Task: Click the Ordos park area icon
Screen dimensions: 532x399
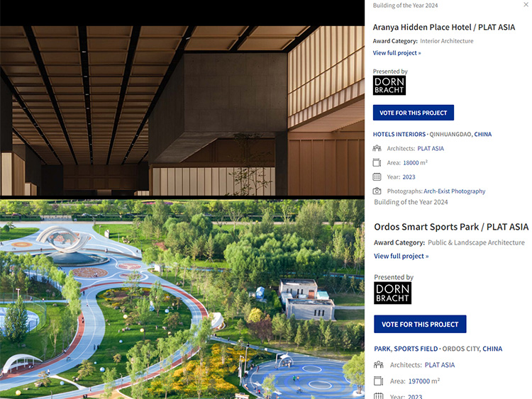Action: pyautogui.click(x=378, y=381)
